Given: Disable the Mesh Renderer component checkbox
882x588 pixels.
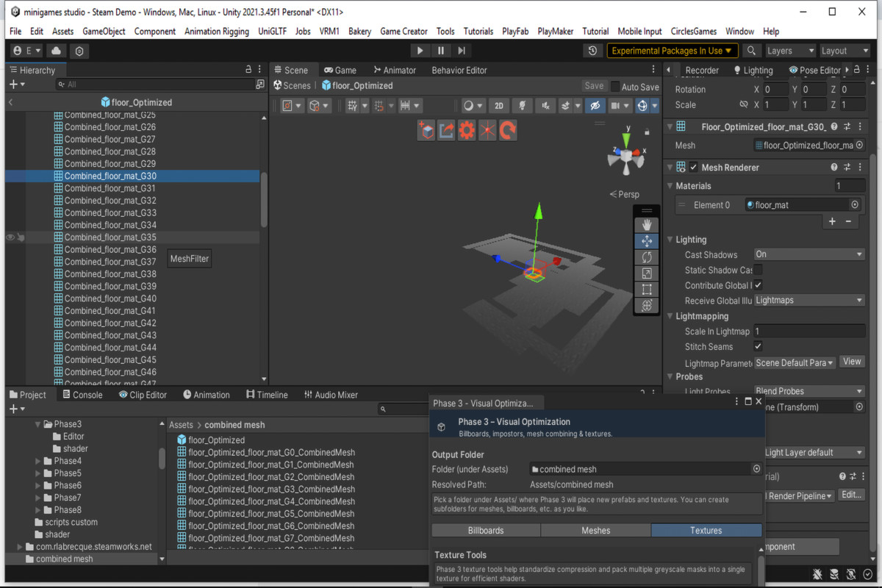Looking at the screenshot, I should tap(693, 168).
